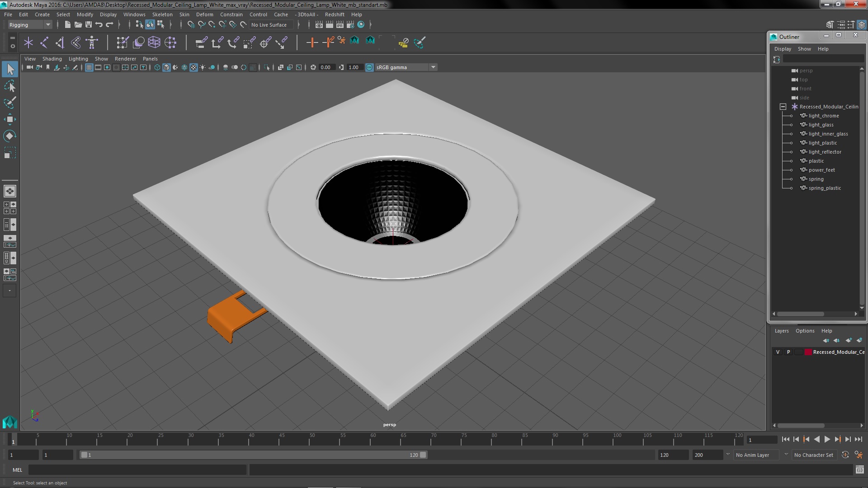This screenshot has height=488, width=868.
Task: Open the Render Settings clapper icon
Action: coord(350,25)
